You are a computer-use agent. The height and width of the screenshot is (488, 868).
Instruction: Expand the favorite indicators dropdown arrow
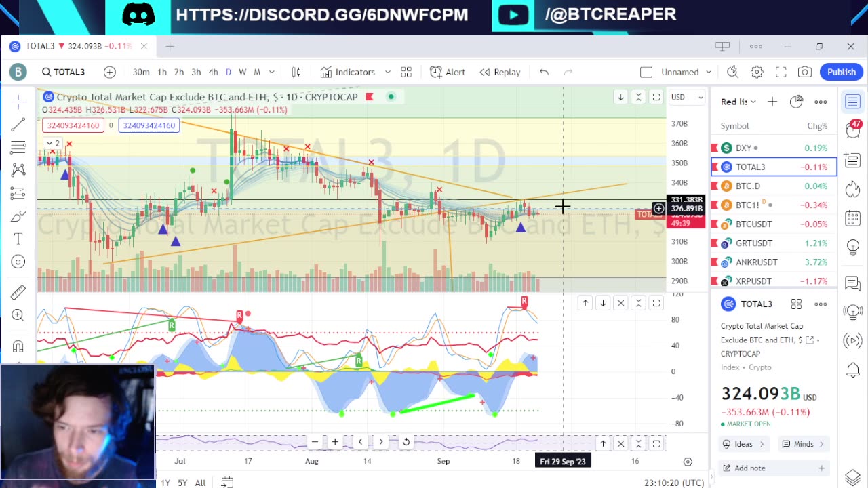click(388, 72)
